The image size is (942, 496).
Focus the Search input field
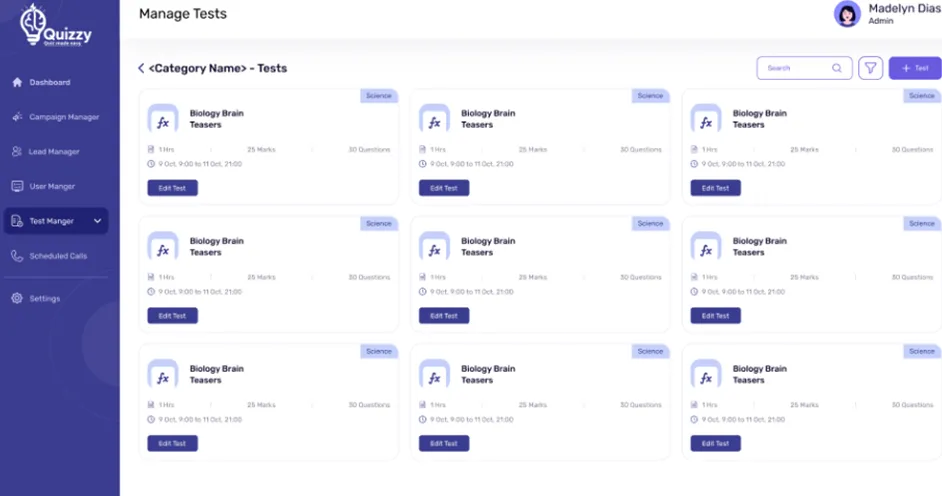[804, 68]
